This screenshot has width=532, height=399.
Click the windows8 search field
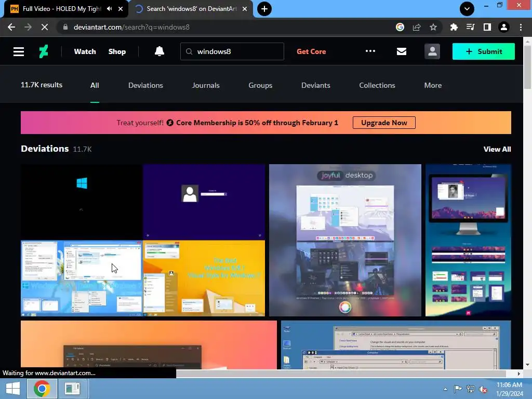click(x=232, y=51)
